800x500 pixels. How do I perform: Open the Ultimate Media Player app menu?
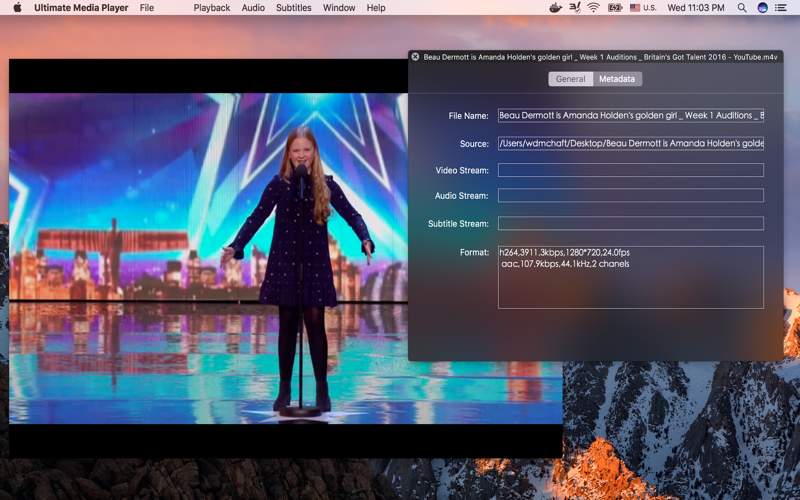[81, 8]
